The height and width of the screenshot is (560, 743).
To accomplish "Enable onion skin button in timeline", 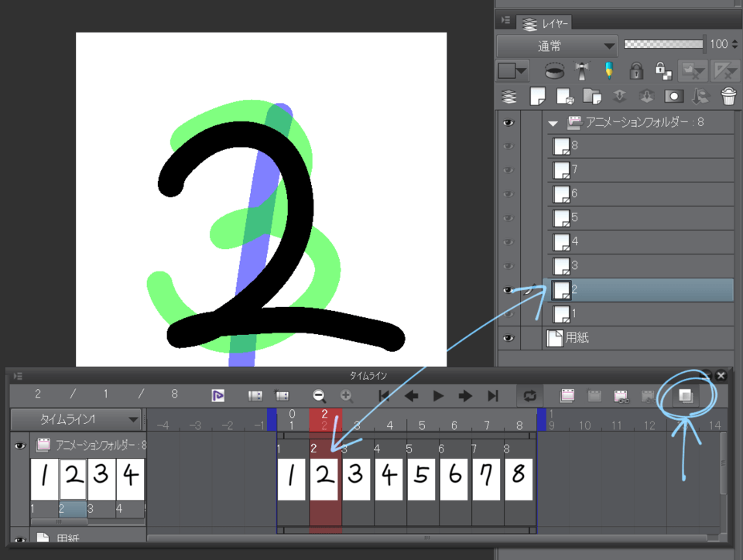I will [685, 395].
